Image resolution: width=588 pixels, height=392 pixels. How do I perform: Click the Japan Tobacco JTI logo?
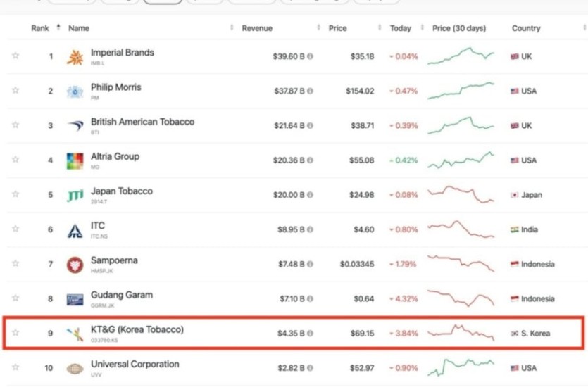75,195
